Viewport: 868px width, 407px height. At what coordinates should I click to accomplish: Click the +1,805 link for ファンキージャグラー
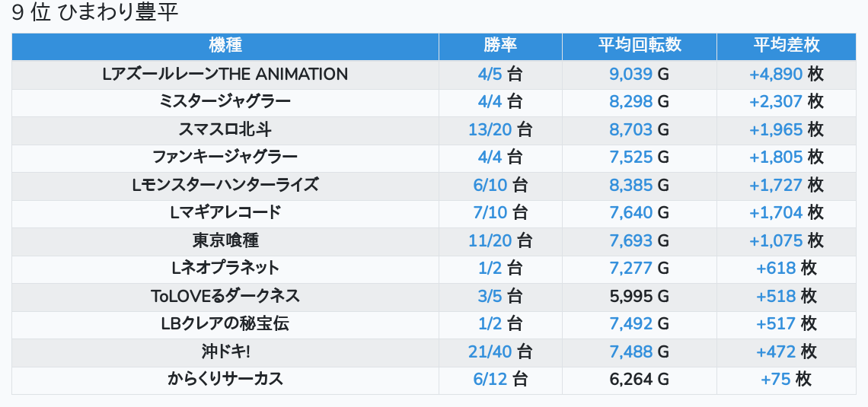[x=776, y=157]
